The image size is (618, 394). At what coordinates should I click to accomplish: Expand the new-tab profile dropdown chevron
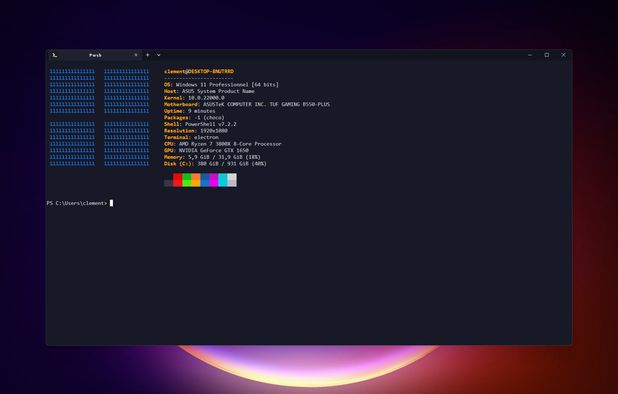[x=159, y=55]
